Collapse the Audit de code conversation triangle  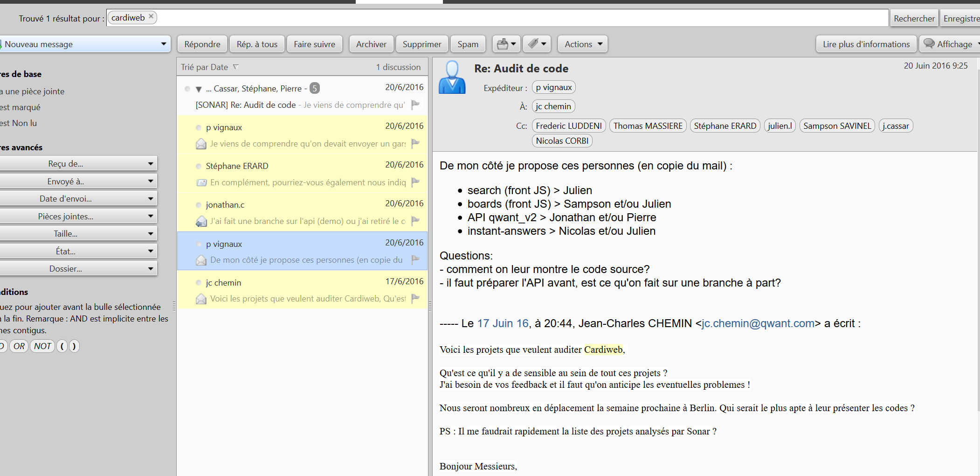point(199,89)
